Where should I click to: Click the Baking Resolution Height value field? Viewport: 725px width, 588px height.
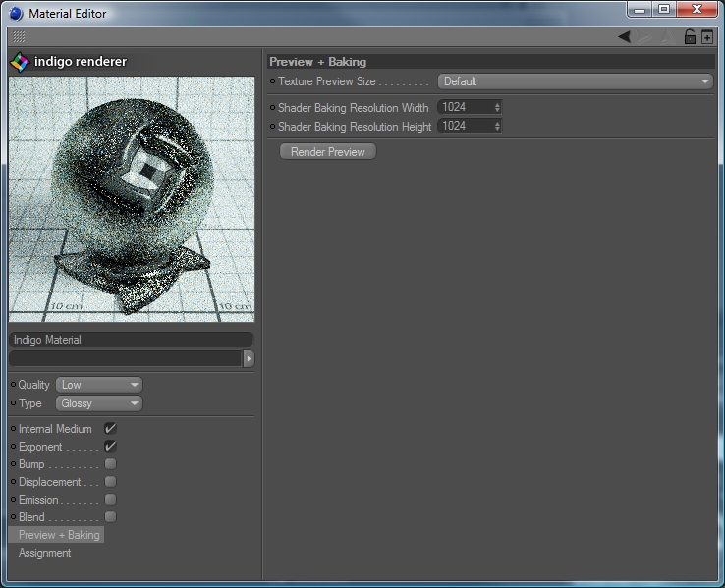tap(466, 126)
